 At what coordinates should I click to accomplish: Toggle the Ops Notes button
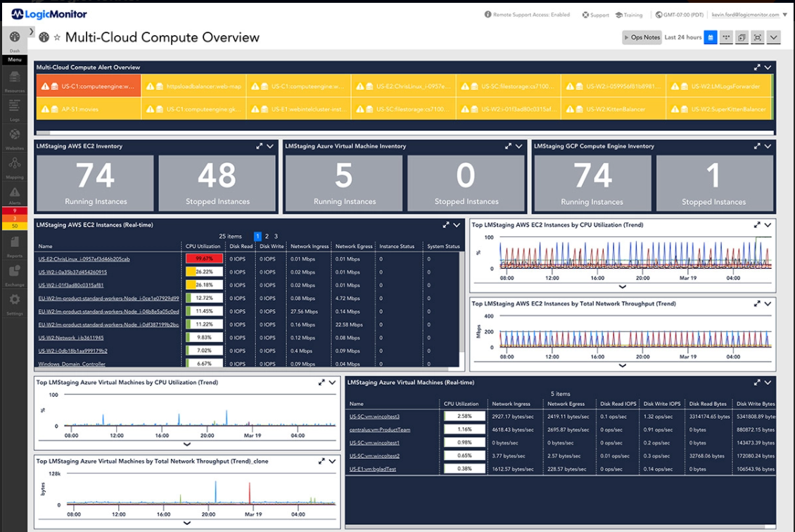pos(642,37)
